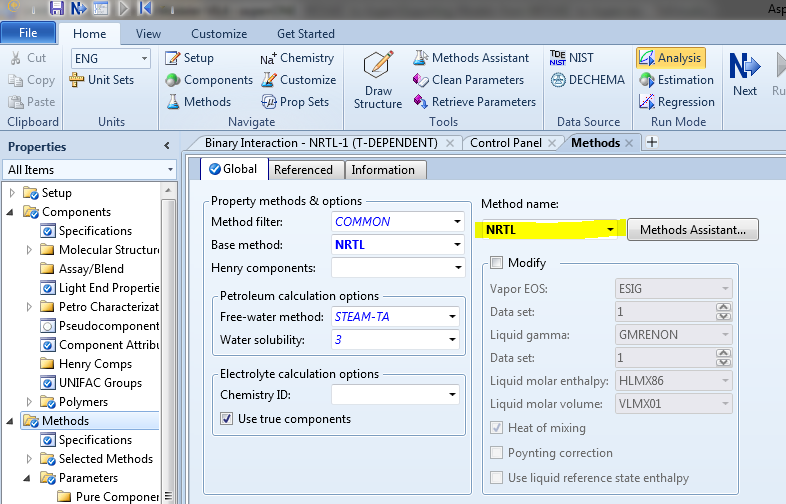The width and height of the screenshot is (786, 504).
Task: Switch to the Customize ribbon tab
Action: click(x=219, y=34)
